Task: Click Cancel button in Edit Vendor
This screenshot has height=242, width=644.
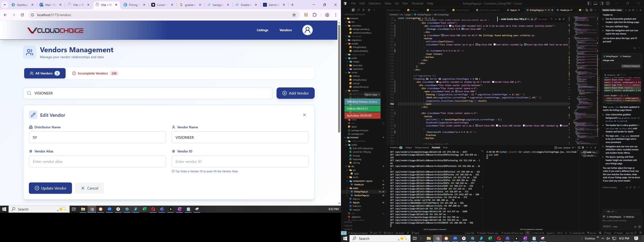Action: click(x=89, y=188)
